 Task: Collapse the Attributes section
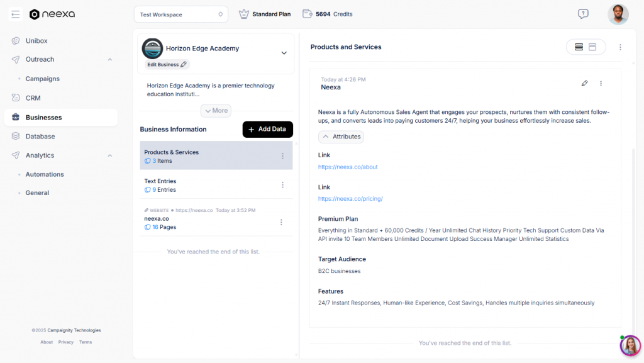341,137
